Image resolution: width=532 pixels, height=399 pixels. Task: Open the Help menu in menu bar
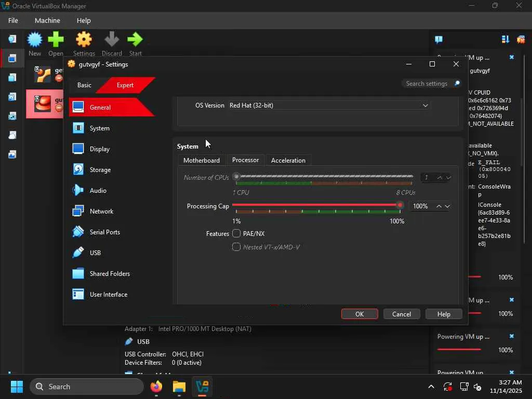tap(84, 21)
